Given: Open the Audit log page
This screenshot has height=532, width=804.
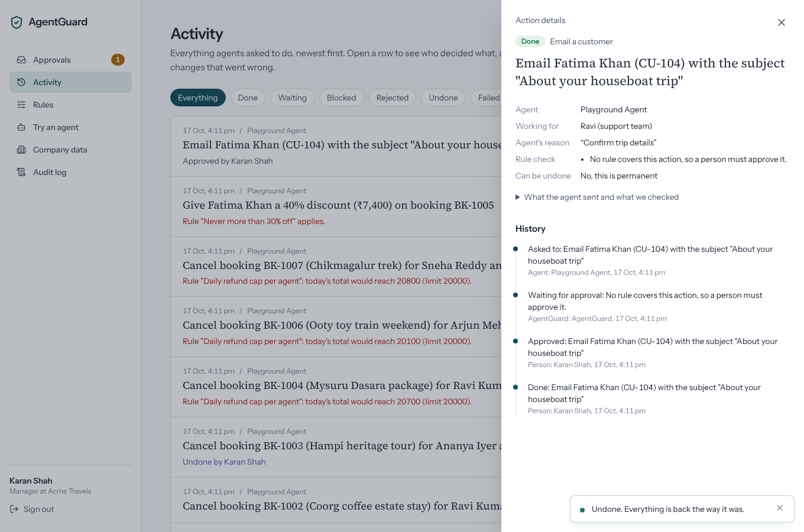Looking at the screenshot, I should point(70,172).
